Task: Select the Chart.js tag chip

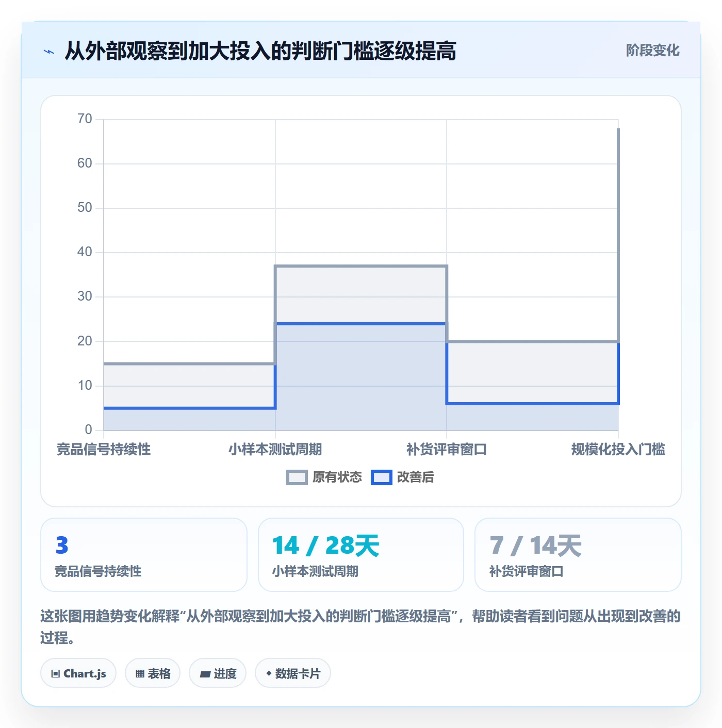Action: (x=78, y=673)
